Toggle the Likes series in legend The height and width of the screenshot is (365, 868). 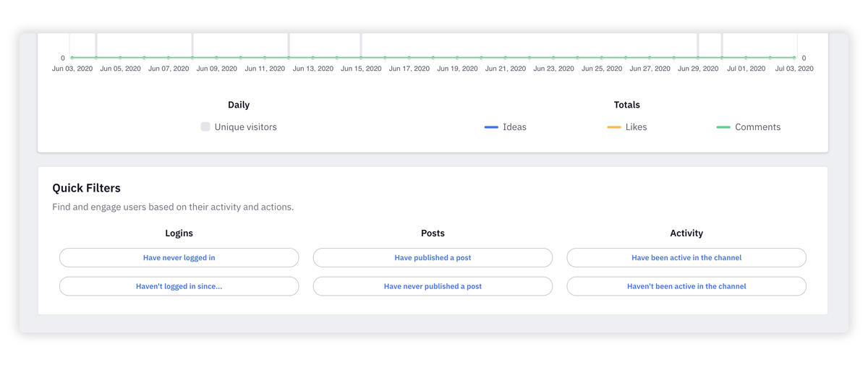pos(627,126)
